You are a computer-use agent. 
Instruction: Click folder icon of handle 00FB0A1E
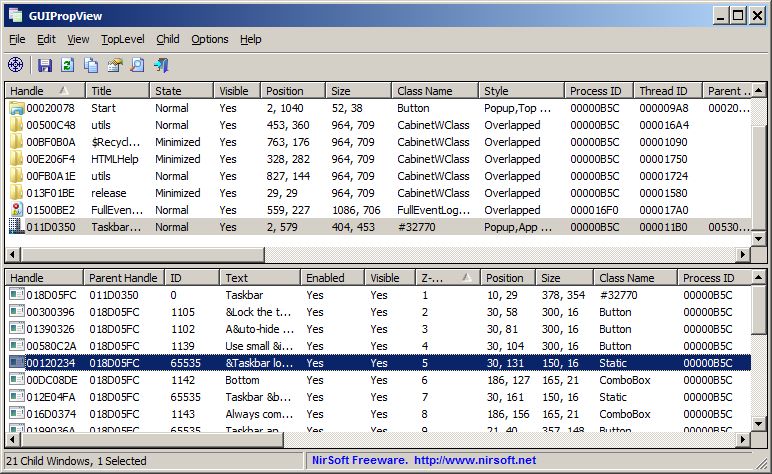[17, 176]
